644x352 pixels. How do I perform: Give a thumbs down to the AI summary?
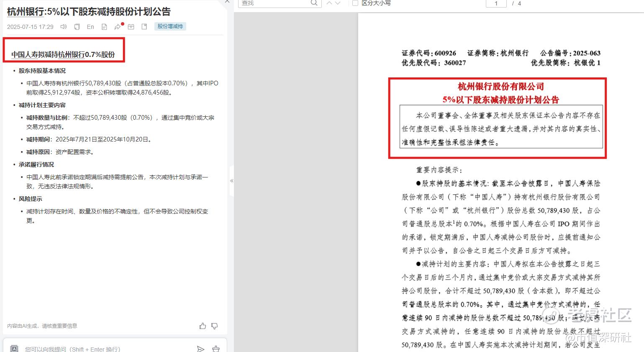coord(215,326)
